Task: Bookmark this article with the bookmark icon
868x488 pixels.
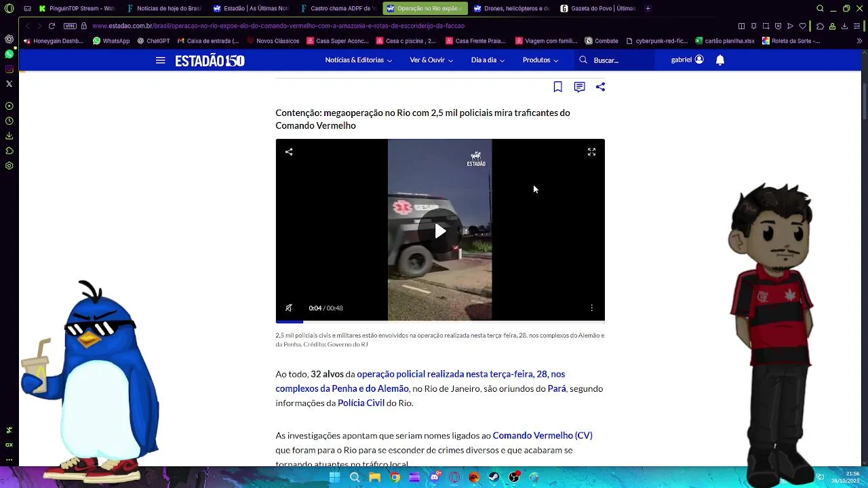Action: 557,87
